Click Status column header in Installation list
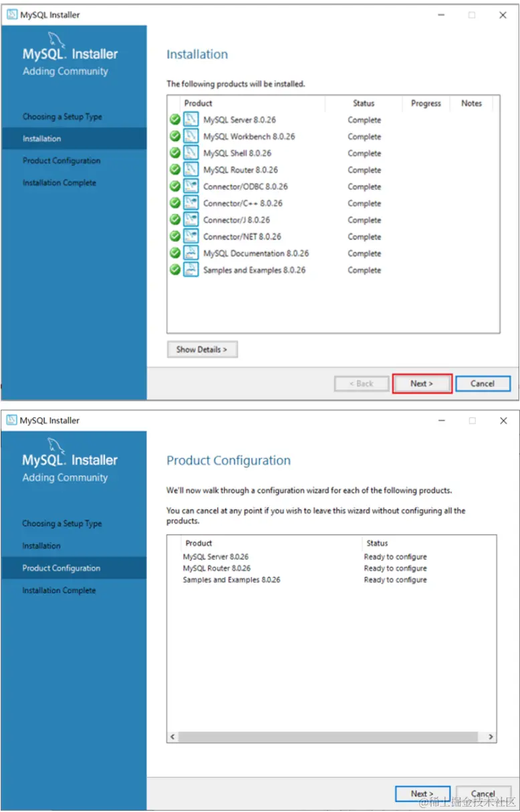This screenshot has height=812, width=520. (364, 104)
